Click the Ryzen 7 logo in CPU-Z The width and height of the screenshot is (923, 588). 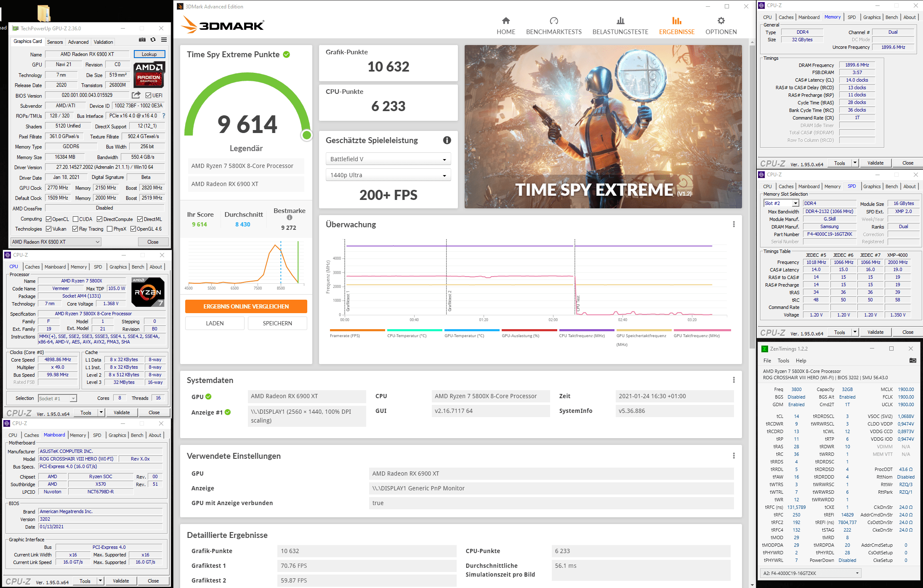[x=148, y=292]
